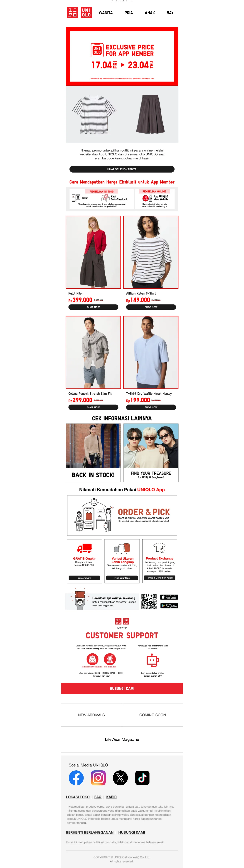
Task: Open the X (Twitter) social icon
Action: [x=120, y=778]
